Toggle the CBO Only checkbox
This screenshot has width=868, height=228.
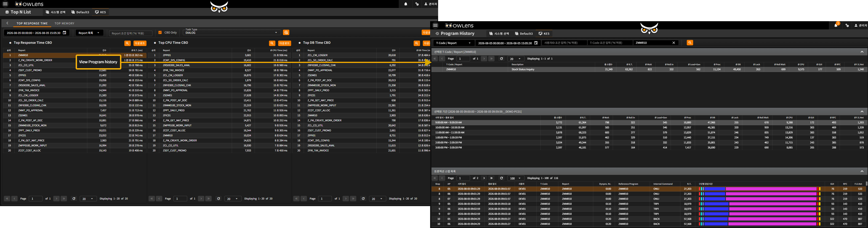(160, 33)
